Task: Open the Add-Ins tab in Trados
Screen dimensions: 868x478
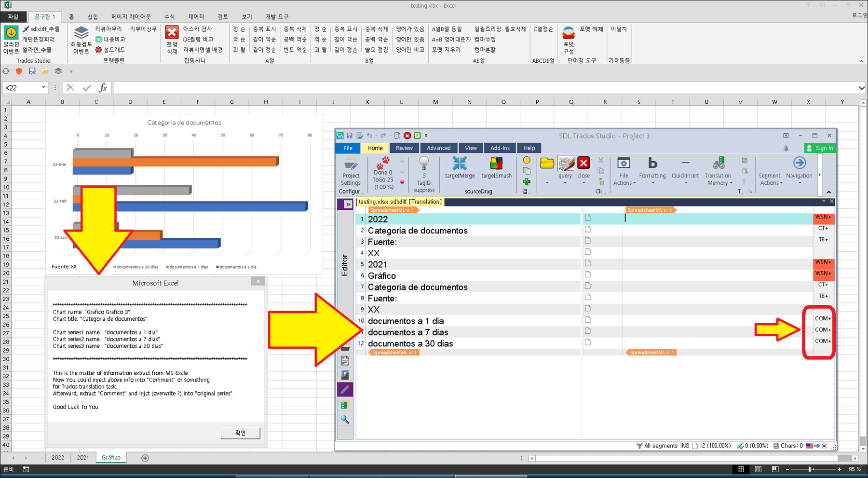Action: 500,148
